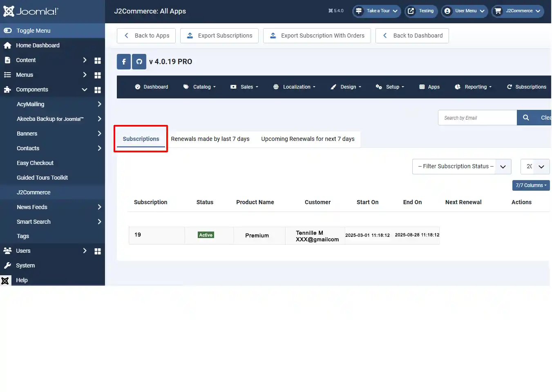Expand Akeeba Backup submenu

(x=99, y=119)
